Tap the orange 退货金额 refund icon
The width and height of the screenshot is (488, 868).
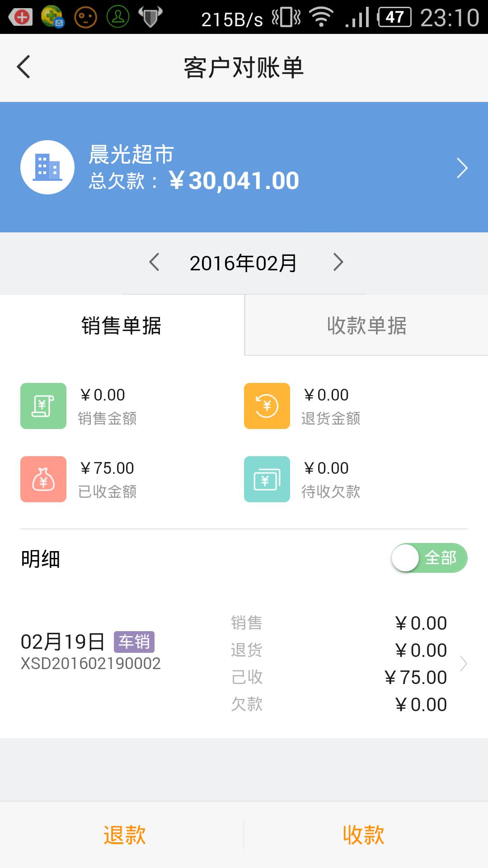(x=267, y=406)
